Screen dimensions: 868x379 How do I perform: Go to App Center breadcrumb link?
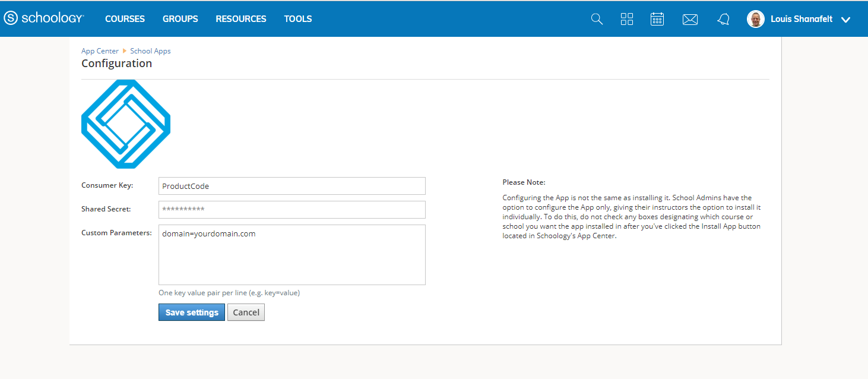tap(100, 51)
